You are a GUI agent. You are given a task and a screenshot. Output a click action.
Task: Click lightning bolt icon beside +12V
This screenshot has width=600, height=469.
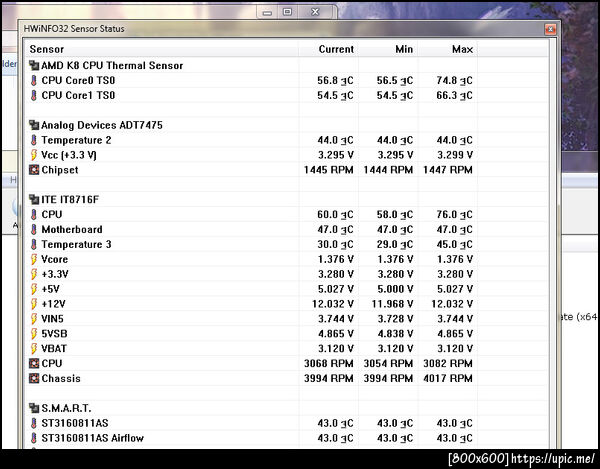tap(34, 304)
